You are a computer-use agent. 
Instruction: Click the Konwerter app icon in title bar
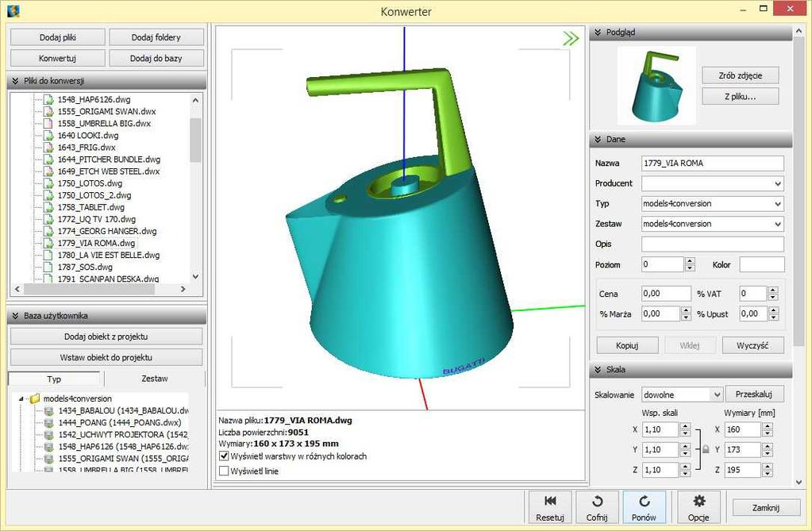[13, 10]
